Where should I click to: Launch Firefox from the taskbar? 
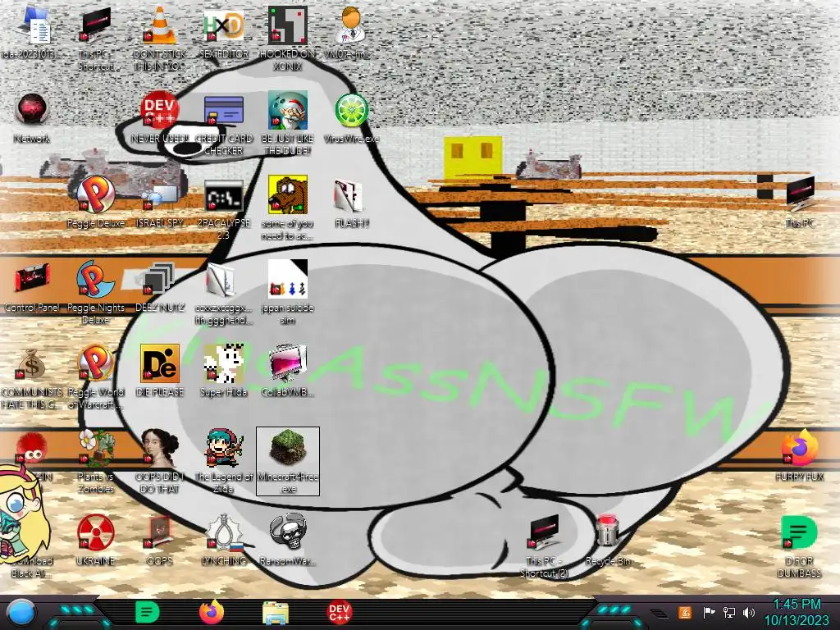click(212, 612)
